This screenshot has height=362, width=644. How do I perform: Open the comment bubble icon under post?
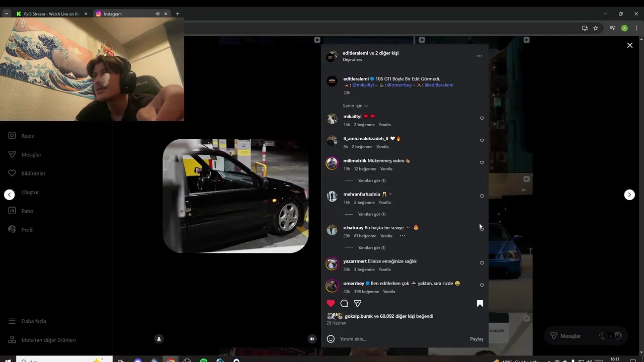pyautogui.click(x=344, y=303)
